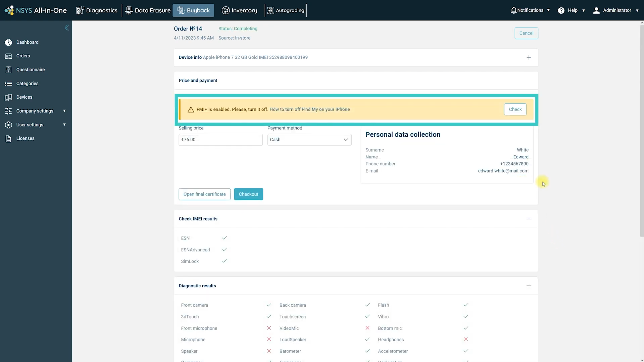Open the Payment method Cash dropdown
644x362 pixels.
309,140
